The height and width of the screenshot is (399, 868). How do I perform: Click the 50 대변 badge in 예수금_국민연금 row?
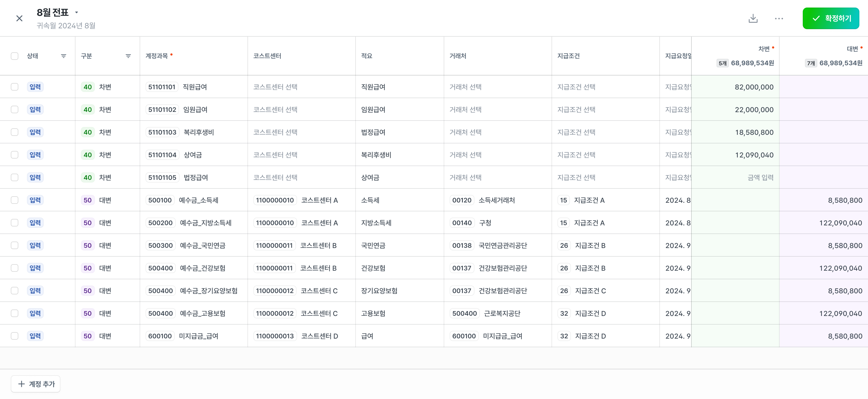pyautogui.click(x=88, y=245)
